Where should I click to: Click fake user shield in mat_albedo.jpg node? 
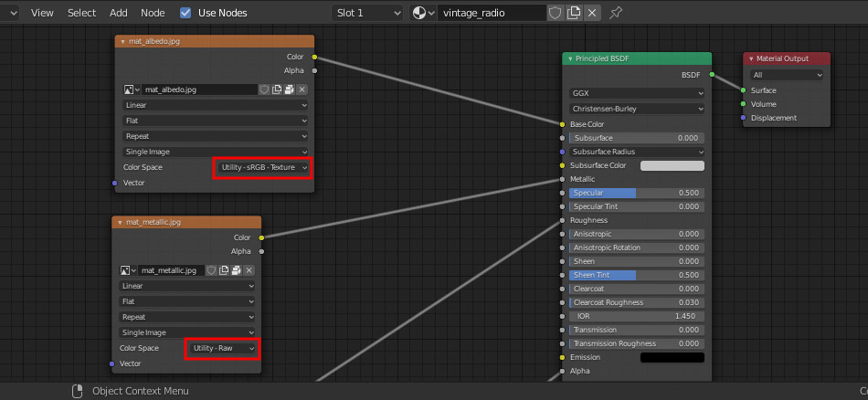[x=264, y=89]
